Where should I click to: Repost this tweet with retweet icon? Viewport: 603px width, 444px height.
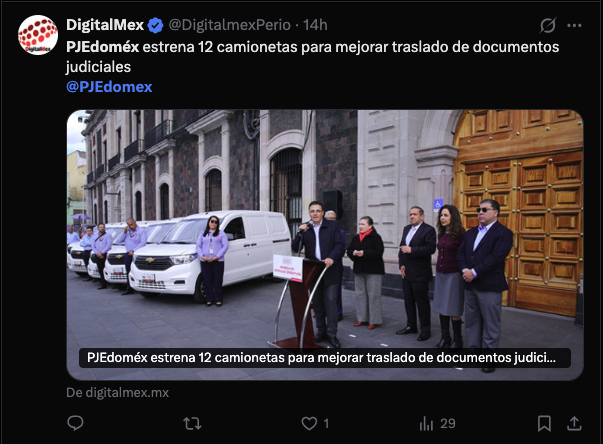coord(192,424)
